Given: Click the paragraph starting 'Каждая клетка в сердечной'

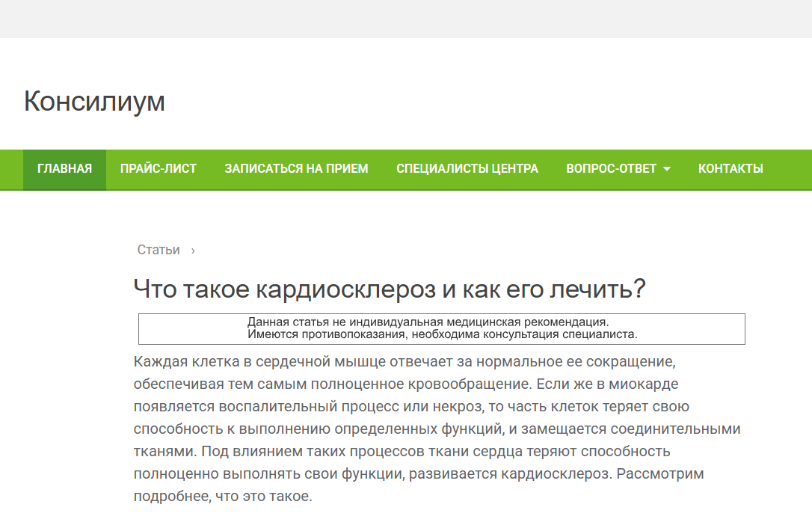Looking at the screenshot, I should tap(437, 429).
